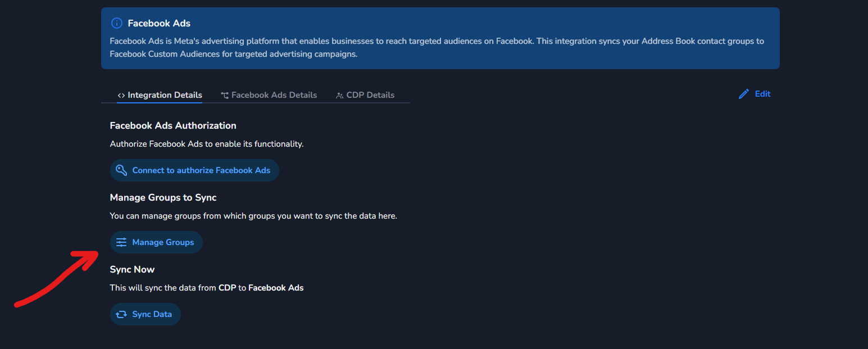868x349 pixels.
Task: Click the pencil icon beside Edit
Action: coord(744,94)
